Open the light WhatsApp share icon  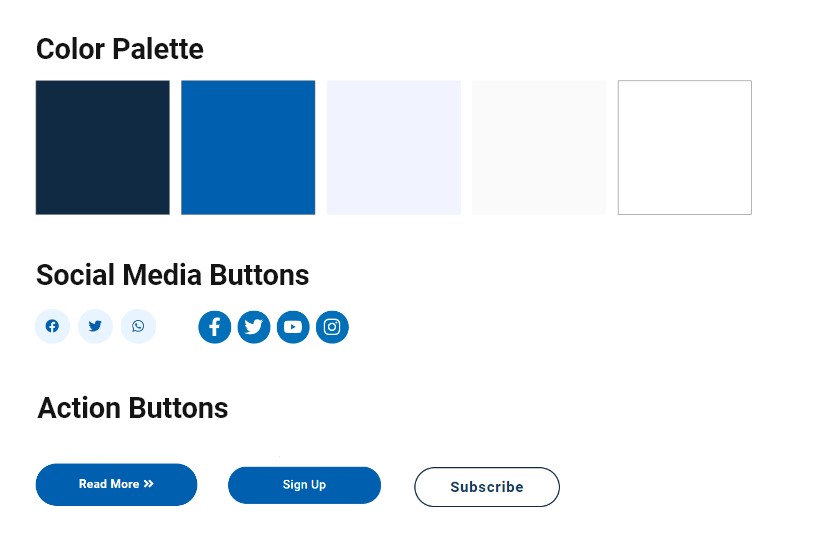pos(138,326)
